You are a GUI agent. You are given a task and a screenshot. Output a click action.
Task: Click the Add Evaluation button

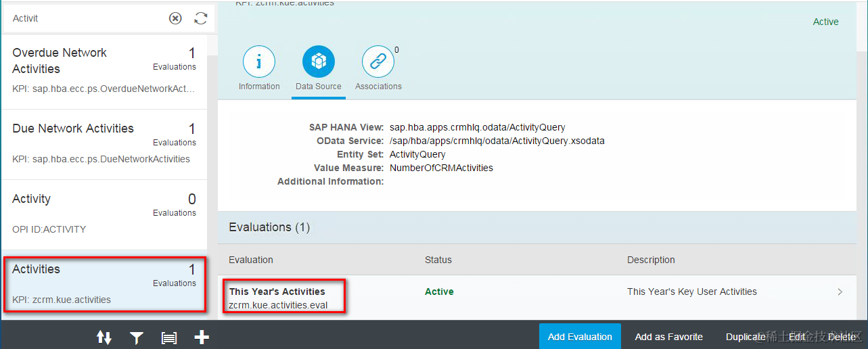[580, 336]
